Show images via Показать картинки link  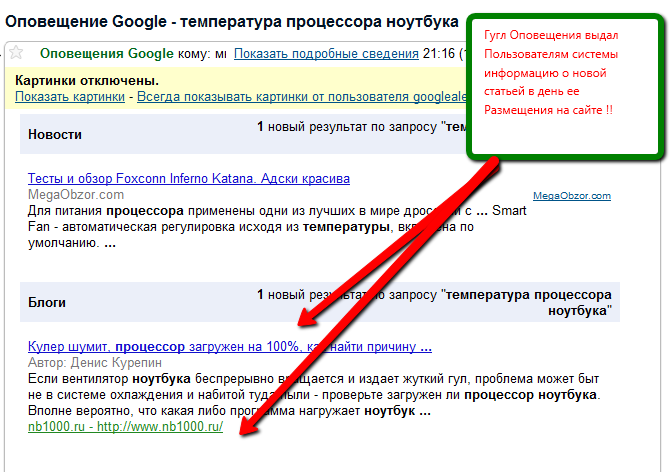[x=70, y=96]
